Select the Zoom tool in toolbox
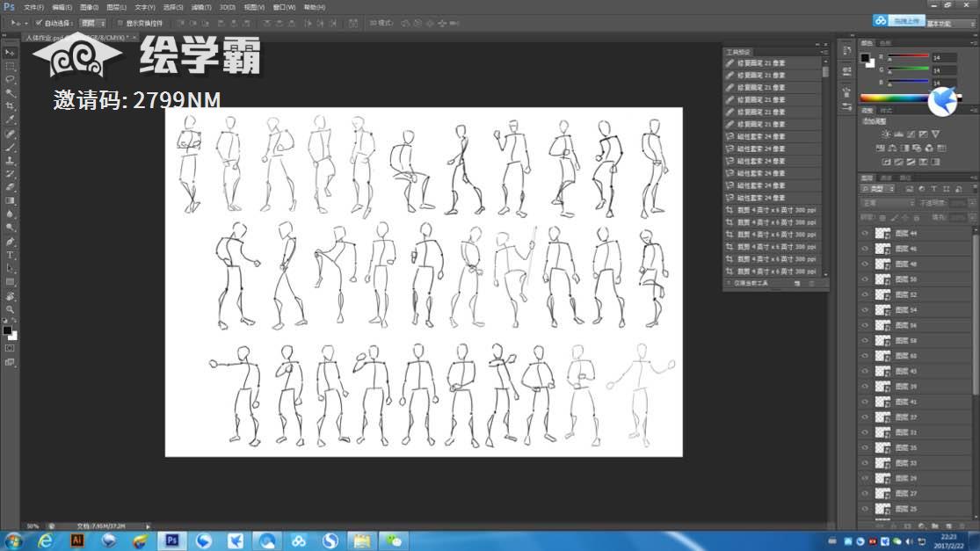This screenshot has width=980, height=551. pos(11,309)
